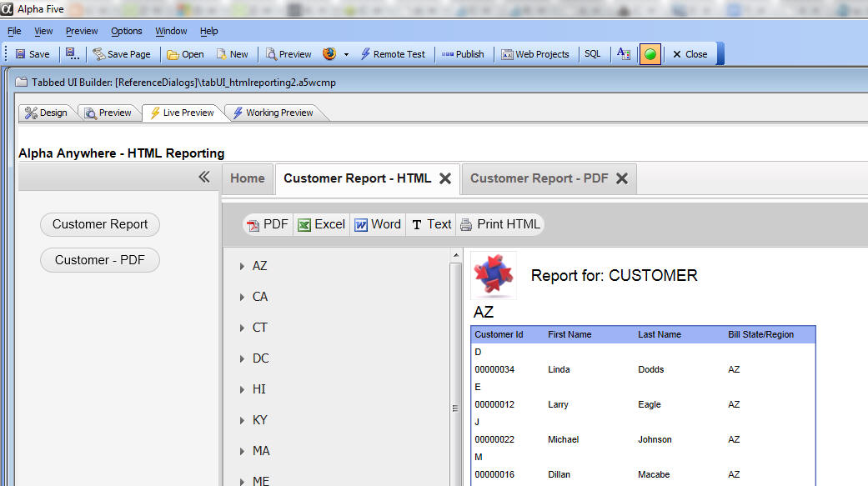868x486 pixels.
Task: Open Web Projects from the toolbar
Action: [535, 54]
